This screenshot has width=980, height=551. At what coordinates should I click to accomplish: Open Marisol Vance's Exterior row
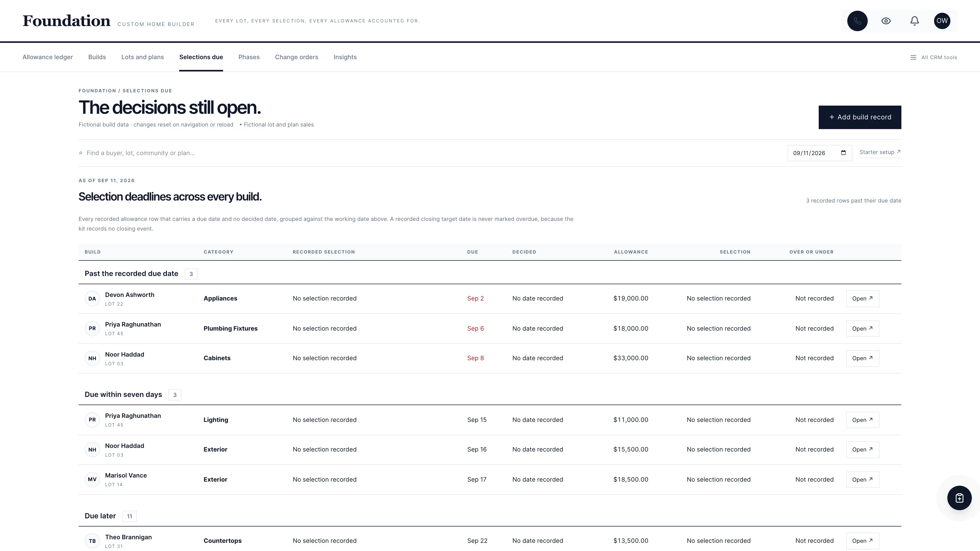coord(862,480)
